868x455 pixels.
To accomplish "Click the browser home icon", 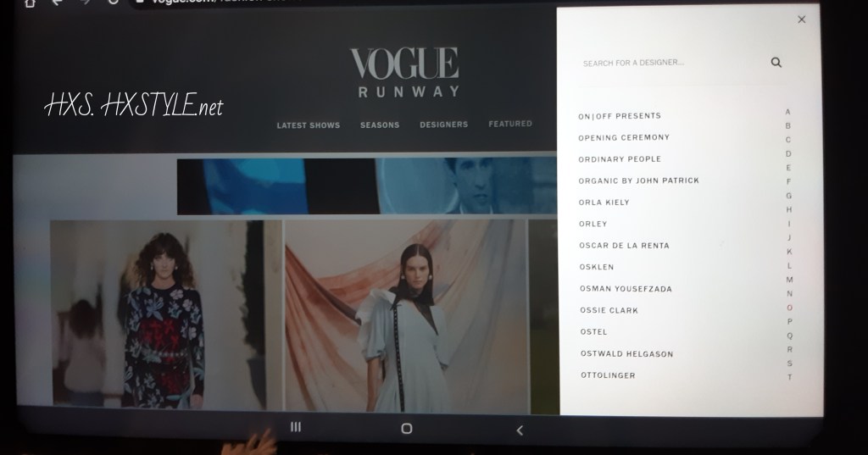I will (31, 3).
